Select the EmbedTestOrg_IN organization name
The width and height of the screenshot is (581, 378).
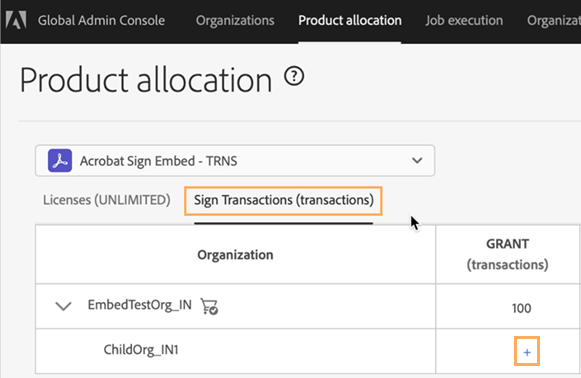(140, 305)
